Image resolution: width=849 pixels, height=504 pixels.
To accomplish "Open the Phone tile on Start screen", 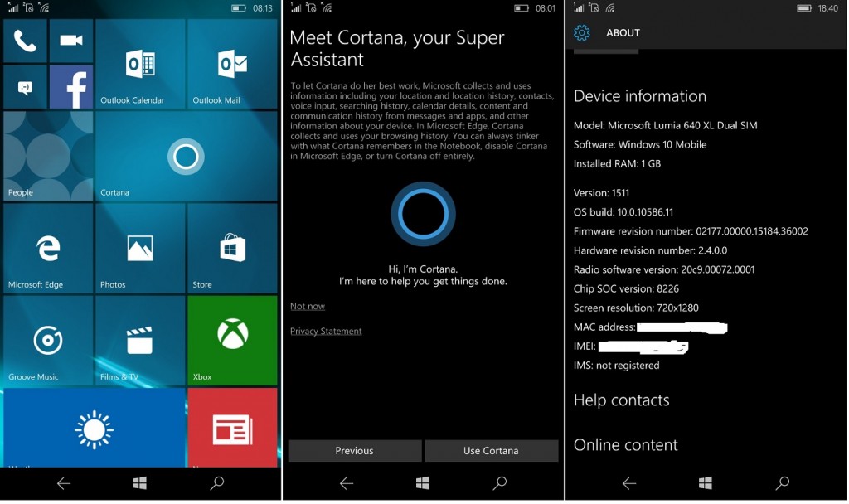I will point(25,41).
